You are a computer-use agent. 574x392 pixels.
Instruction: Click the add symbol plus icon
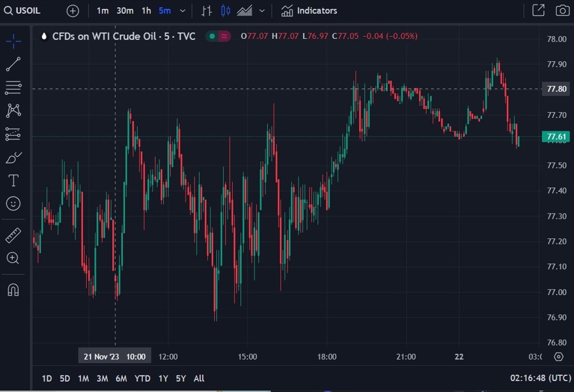click(73, 11)
